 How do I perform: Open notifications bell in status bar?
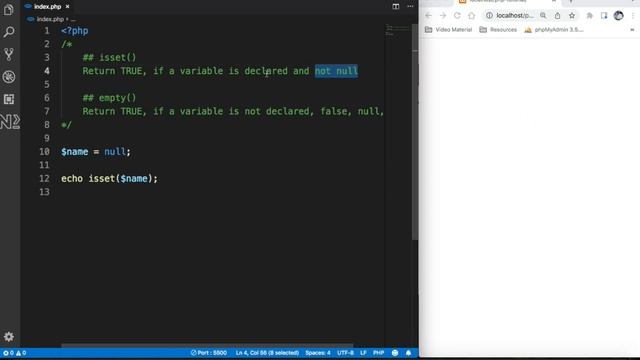click(408, 353)
